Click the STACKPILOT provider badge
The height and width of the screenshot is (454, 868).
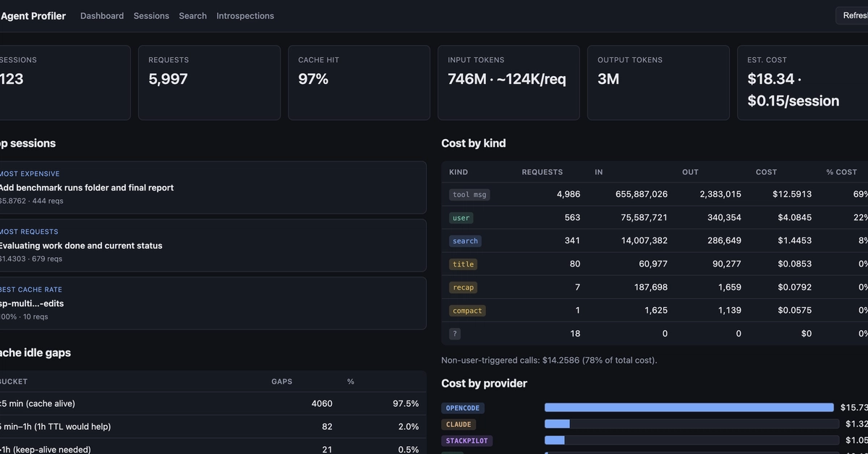click(x=467, y=440)
